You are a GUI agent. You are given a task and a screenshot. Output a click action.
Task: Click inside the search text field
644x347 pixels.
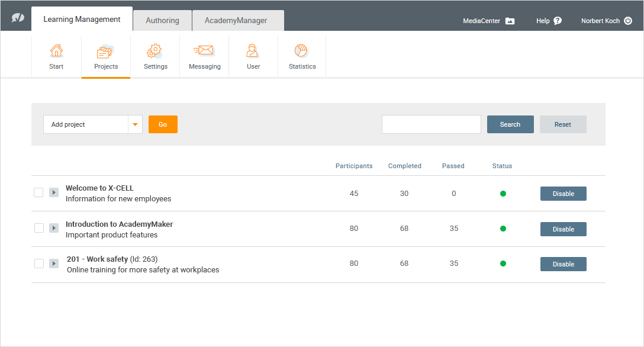[431, 124]
